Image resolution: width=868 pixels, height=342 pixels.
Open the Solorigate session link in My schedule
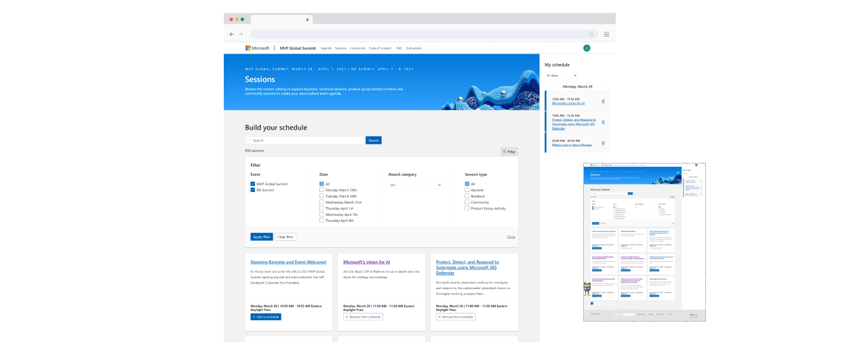coord(574,123)
